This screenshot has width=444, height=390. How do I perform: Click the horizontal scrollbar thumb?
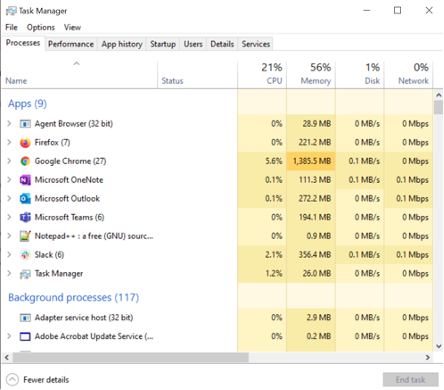coord(131,358)
